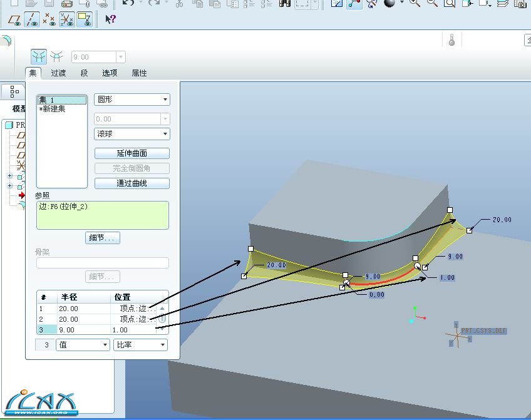This screenshot has height=420, width=531.
Task: Toggle datum axis display
Action: pyautogui.click(x=31, y=19)
